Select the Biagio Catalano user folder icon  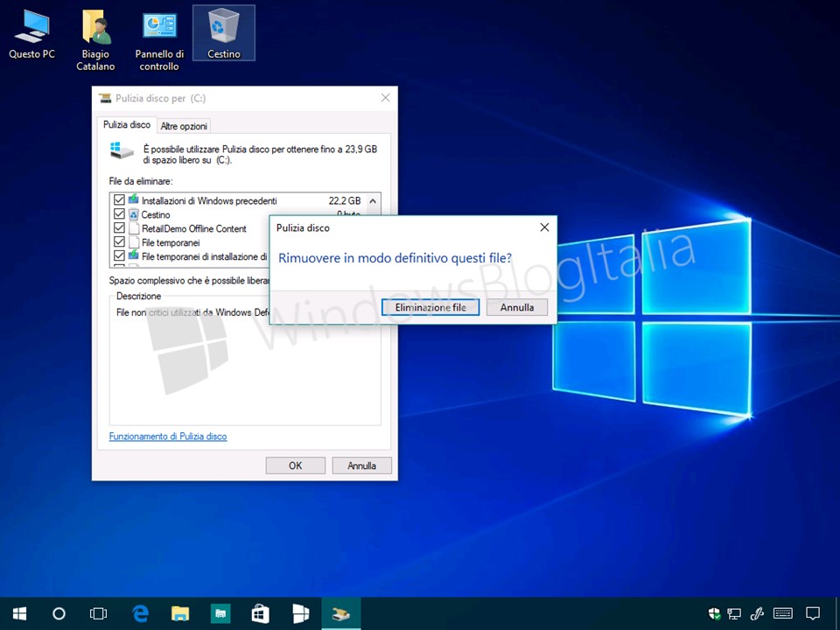tap(95, 41)
